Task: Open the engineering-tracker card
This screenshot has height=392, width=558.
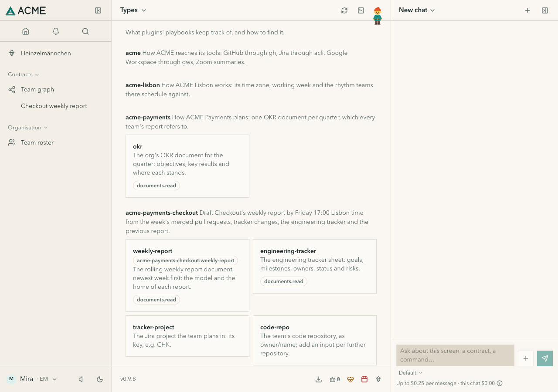Action: pos(315,266)
